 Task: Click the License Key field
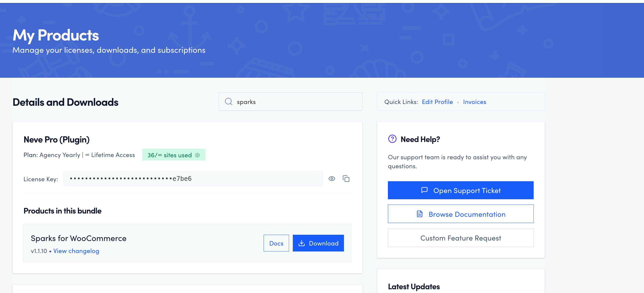click(x=193, y=179)
